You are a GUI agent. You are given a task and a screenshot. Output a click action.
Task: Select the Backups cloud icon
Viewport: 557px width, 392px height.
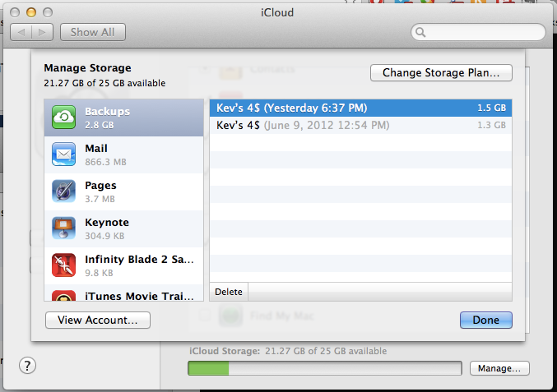[63, 117]
